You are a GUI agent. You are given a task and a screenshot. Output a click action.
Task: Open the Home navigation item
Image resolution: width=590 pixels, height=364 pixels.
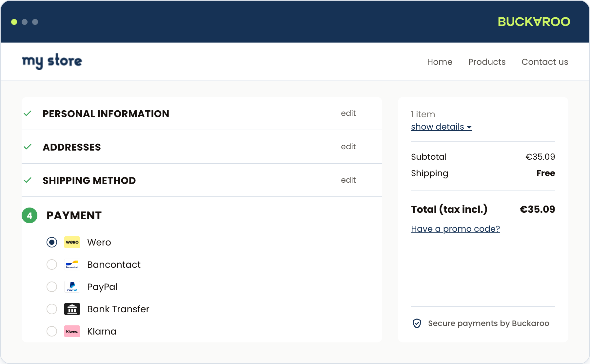coord(440,62)
